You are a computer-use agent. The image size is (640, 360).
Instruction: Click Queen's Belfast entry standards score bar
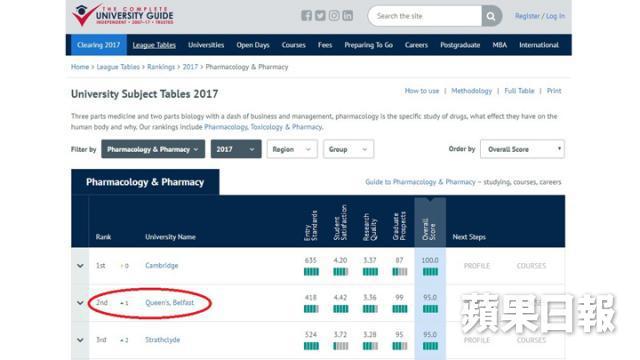[x=311, y=309]
